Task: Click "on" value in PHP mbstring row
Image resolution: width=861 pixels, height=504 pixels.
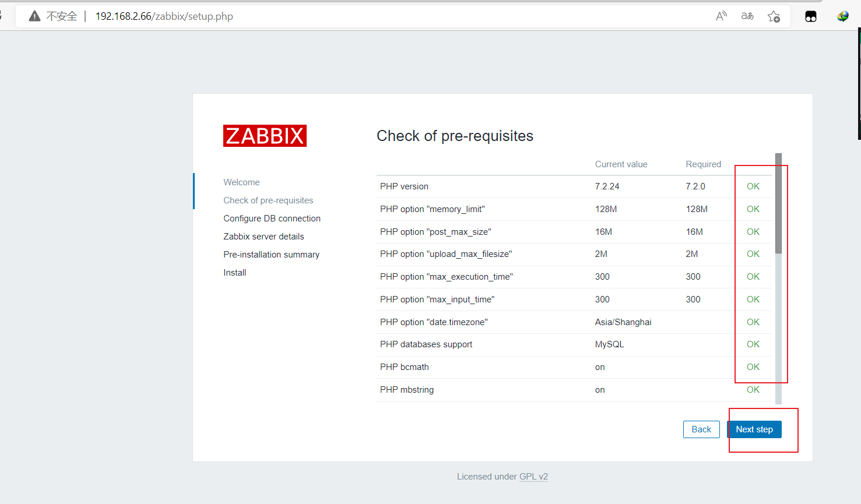Action: (x=600, y=390)
